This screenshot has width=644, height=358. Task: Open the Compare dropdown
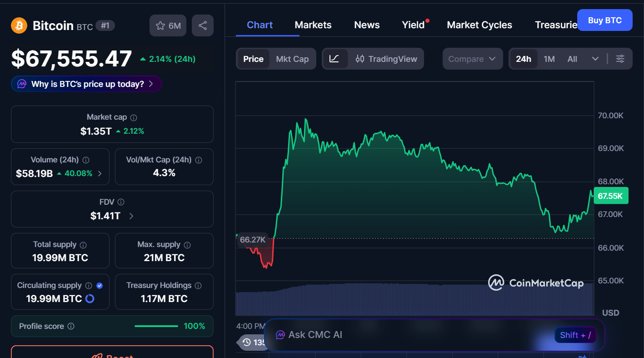pos(472,59)
